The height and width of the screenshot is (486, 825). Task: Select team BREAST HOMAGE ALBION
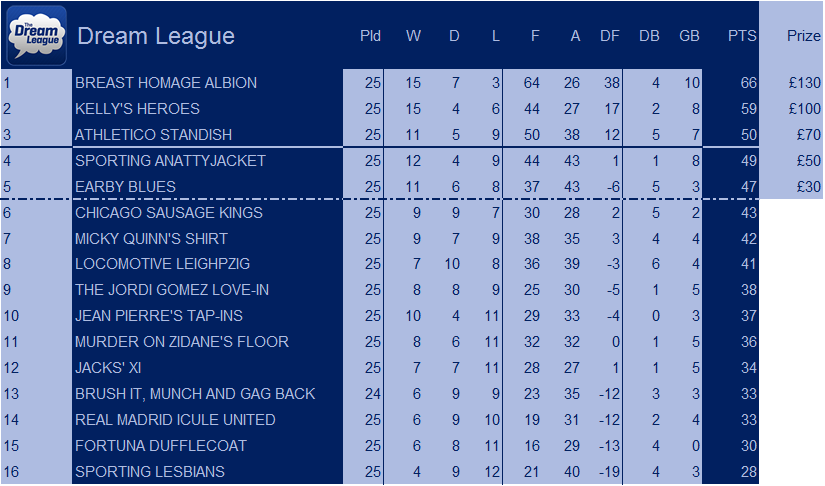click(x=166, y=83)
